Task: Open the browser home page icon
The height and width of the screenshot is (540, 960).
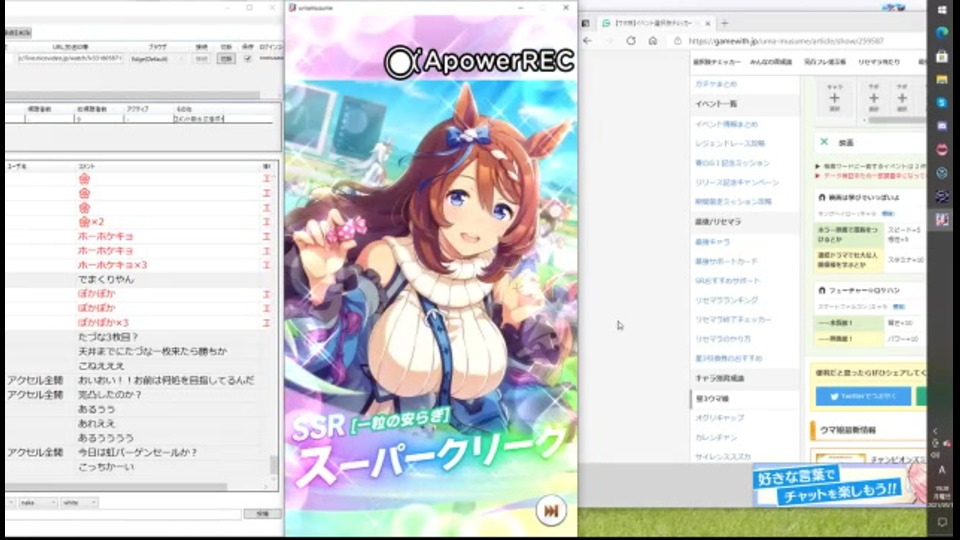Action: tap(653, 41)
